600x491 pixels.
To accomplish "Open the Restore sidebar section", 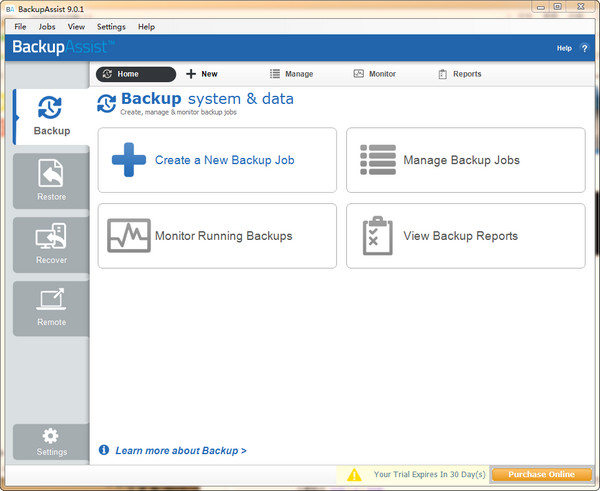I will (x=52, y=181).
